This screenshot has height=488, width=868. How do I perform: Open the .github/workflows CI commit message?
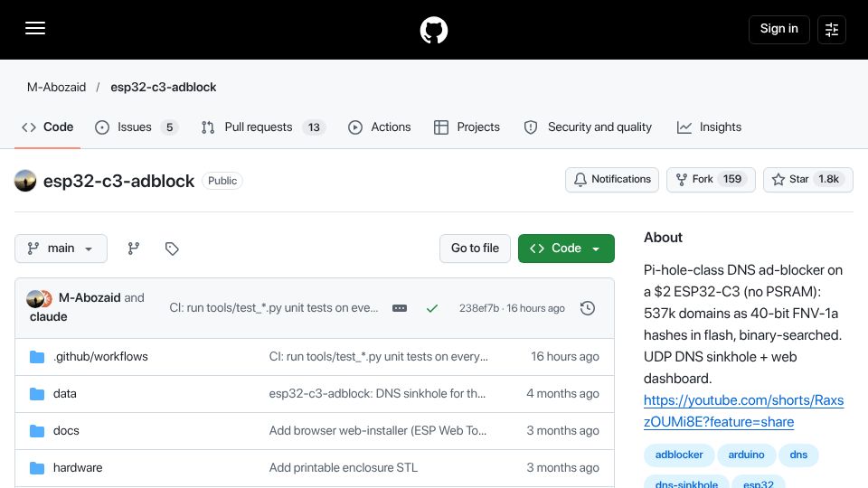pyautogui.click(x=379, y=357)
